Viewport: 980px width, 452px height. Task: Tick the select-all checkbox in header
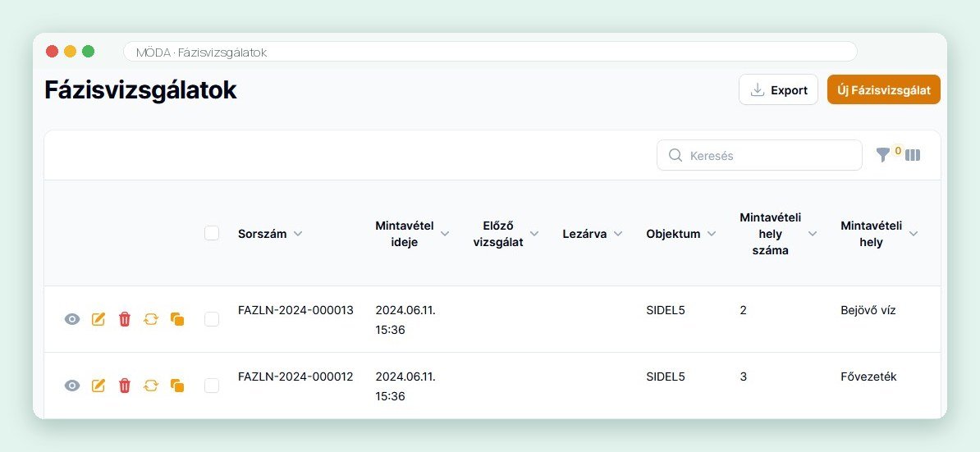(x=212, y=233)
